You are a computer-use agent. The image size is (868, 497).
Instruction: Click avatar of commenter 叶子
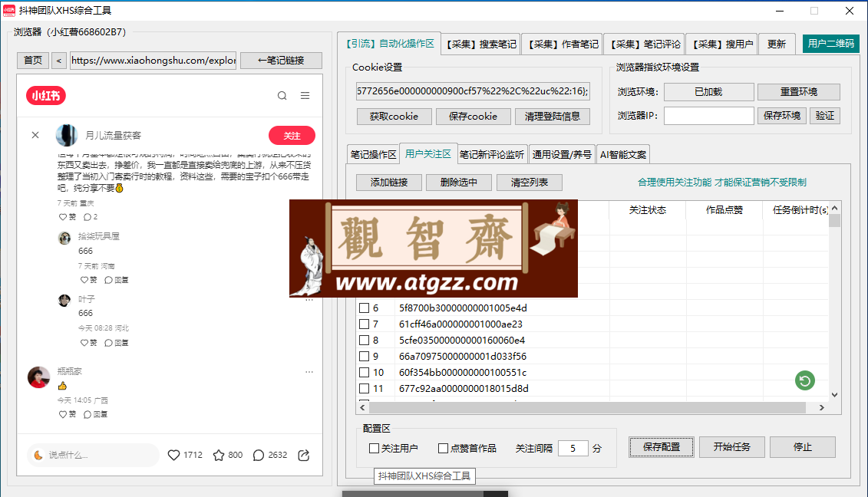pyautogui.click(x=64, y=301)
